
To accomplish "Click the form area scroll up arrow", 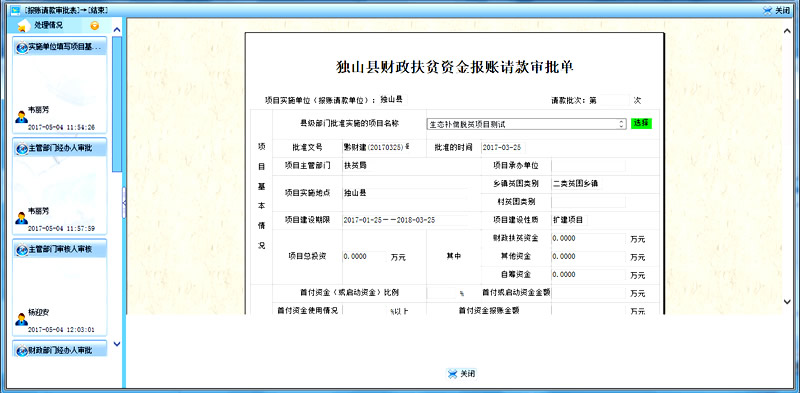I will click(786, 31).
